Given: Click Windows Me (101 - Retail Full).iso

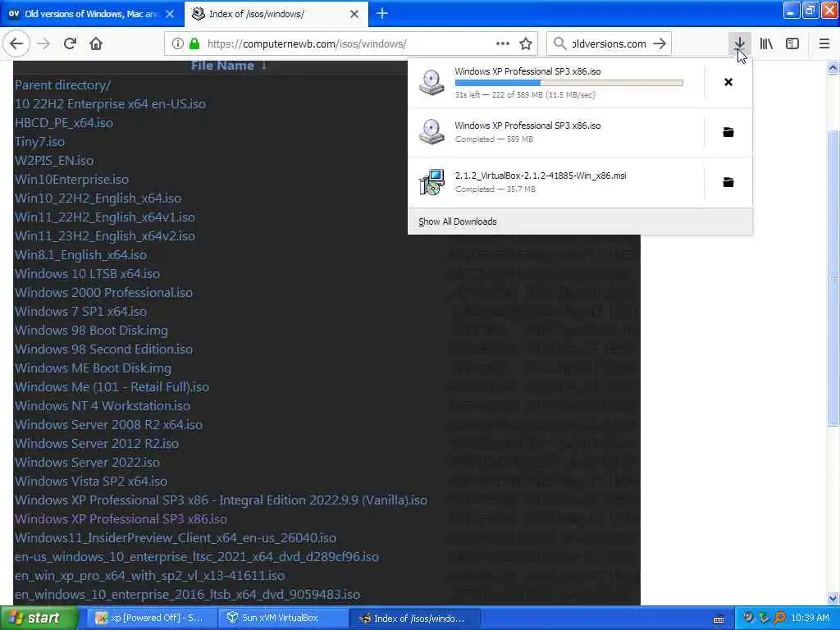Looking at the screenshot, I should pyautogui.click(x=112, y=387).
